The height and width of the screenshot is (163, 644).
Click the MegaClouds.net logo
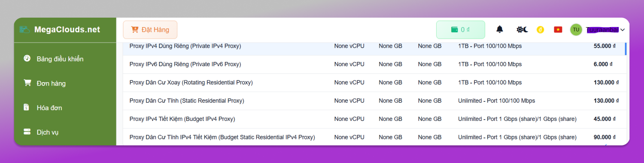(60, 30)
